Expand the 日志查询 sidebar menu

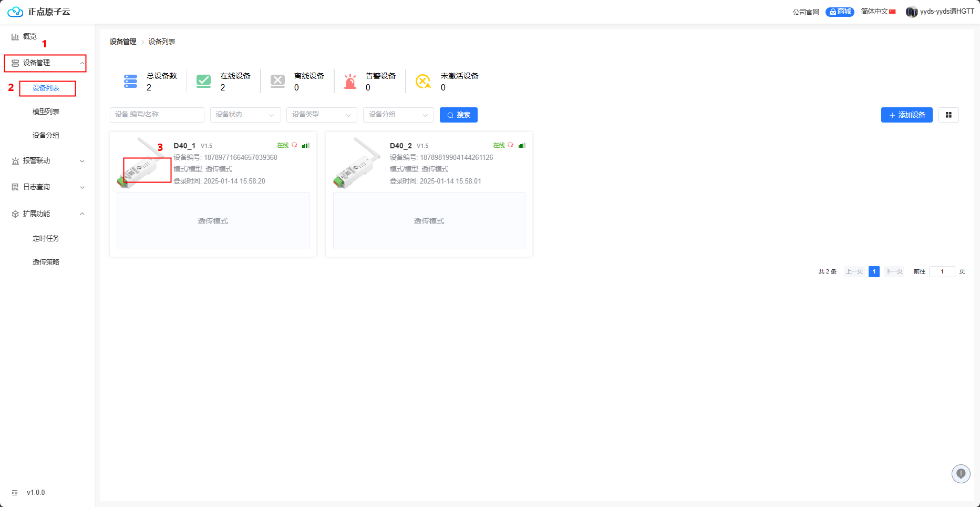47,187
